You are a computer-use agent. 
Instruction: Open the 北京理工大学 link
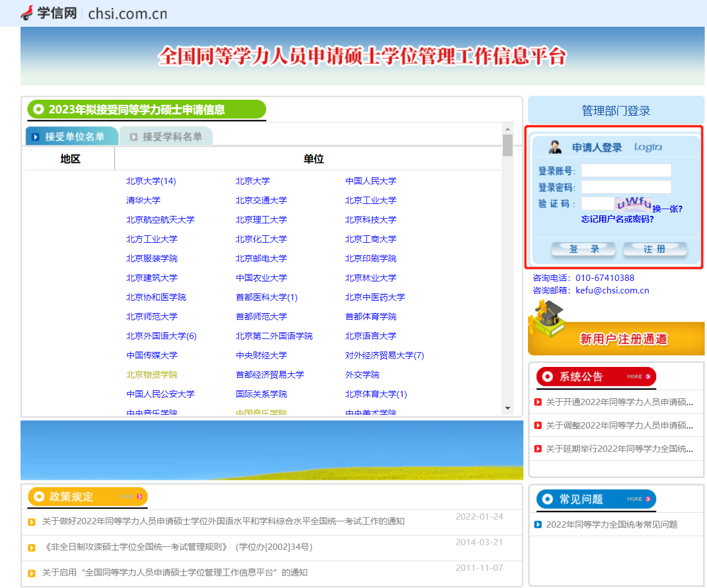point(261,220)
